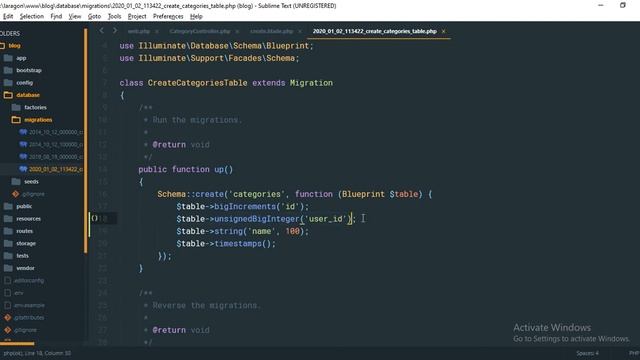Click the config folder icon
The height and width of the screenshot is (360, 640).
click(x=8, y=82)
